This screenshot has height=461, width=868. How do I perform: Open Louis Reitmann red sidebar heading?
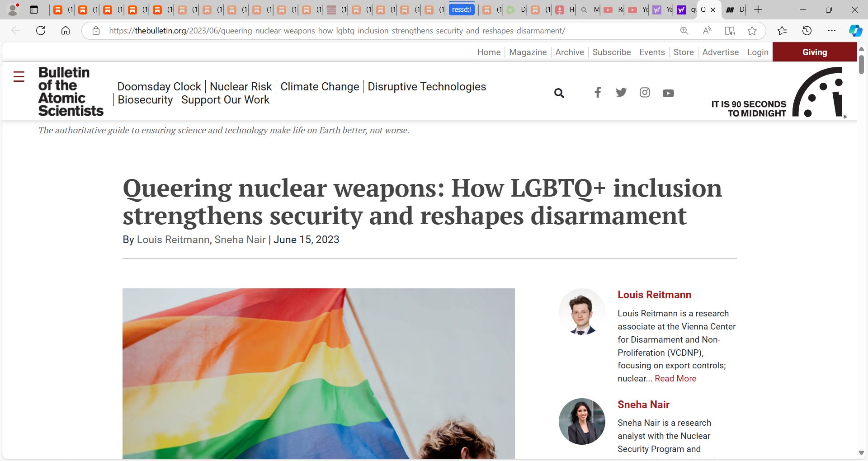pyautogui.click(x=654, y=295)
